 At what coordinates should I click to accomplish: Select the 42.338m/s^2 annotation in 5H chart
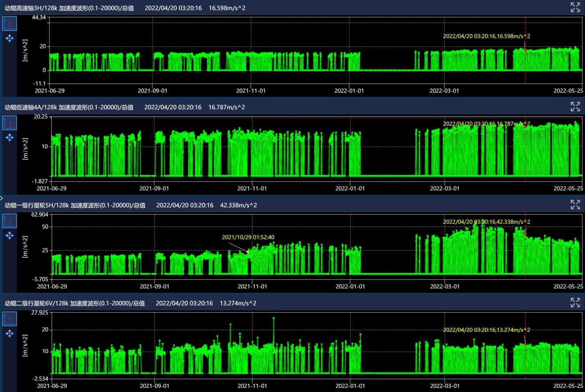click(486, 222)
